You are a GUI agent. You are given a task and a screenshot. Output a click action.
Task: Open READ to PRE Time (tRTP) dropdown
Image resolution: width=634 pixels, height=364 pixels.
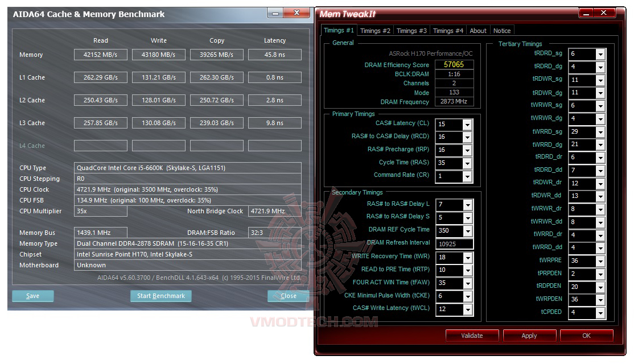[x=467, y=270]
